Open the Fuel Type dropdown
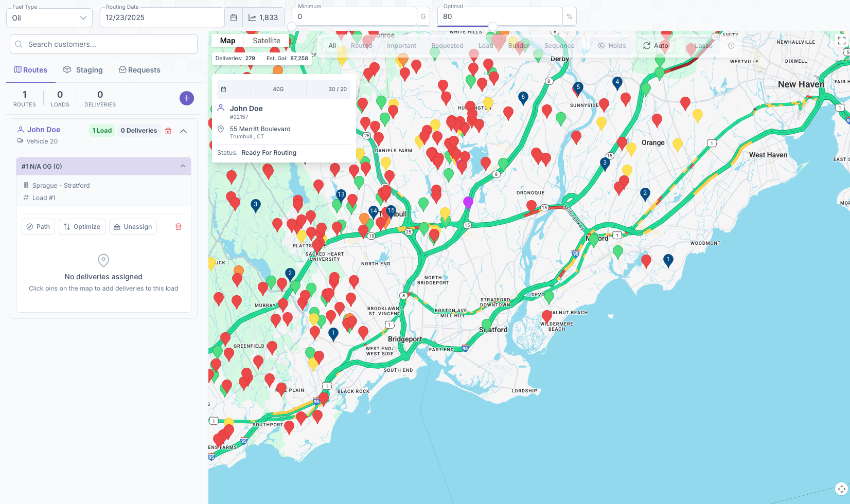 (49, 18)
